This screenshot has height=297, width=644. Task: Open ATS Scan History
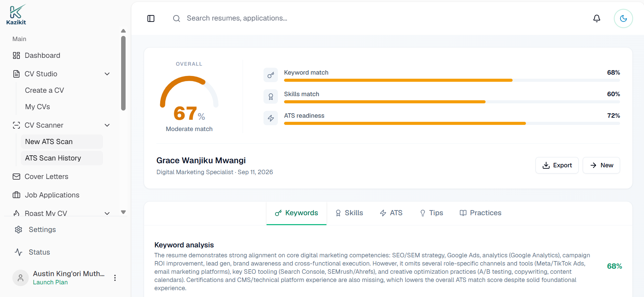62,158
